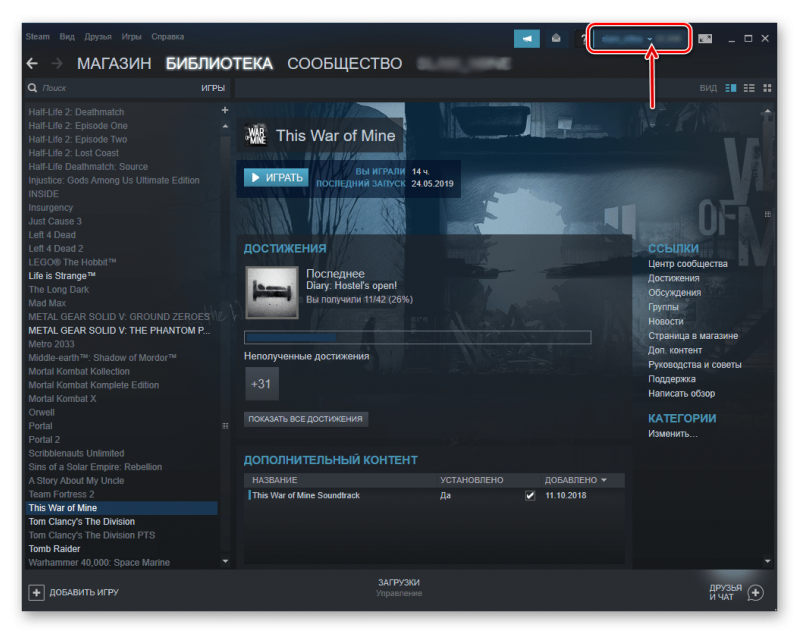The image size is (800, 634).
Task: Click the add game plus icon
Action: pos(36,592)
